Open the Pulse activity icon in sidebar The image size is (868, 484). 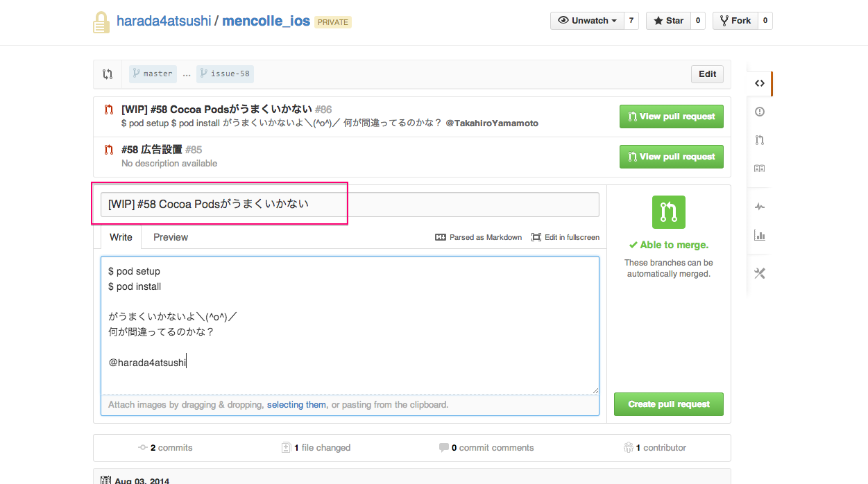tap(759, 206)
